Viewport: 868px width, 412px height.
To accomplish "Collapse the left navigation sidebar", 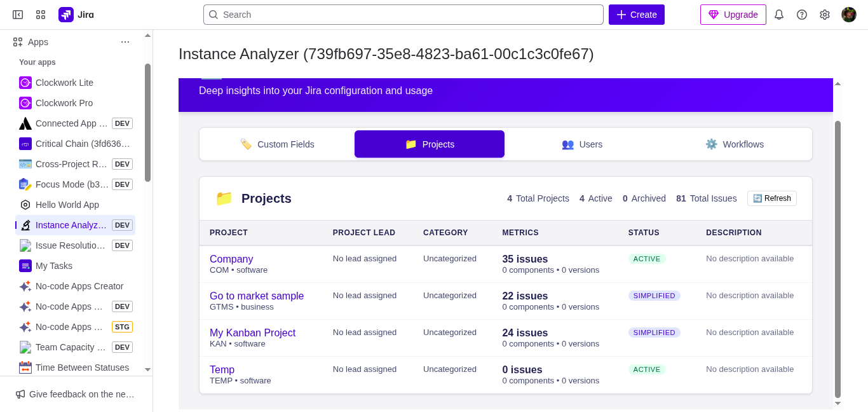I will 17,14.
